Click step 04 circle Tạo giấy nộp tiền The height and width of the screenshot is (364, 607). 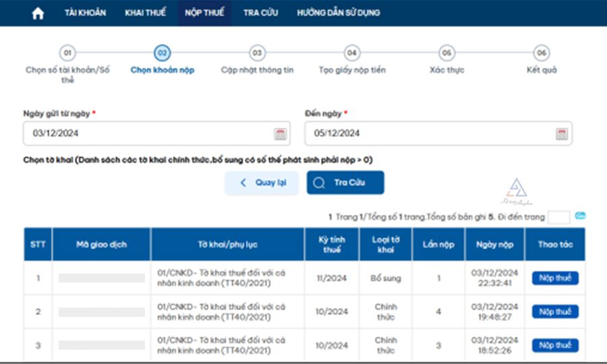(352, 53)
